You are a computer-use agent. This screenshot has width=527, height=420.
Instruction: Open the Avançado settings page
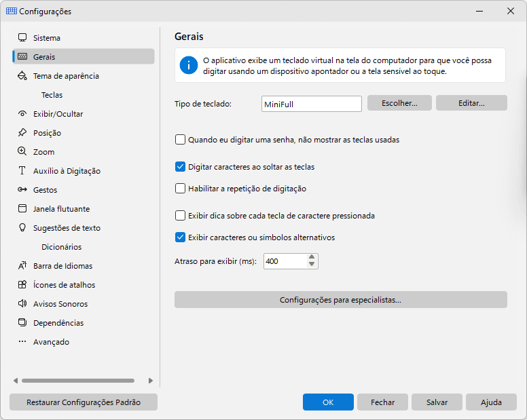84,341
